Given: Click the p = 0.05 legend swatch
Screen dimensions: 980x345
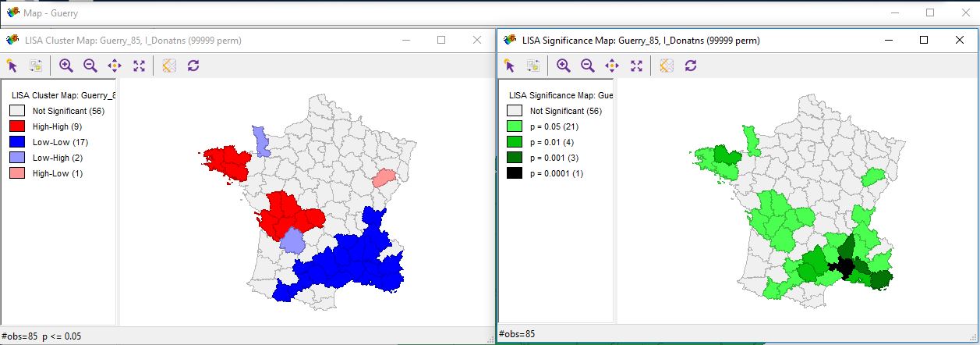Looking at the screenshot, I should coord(515,126).
